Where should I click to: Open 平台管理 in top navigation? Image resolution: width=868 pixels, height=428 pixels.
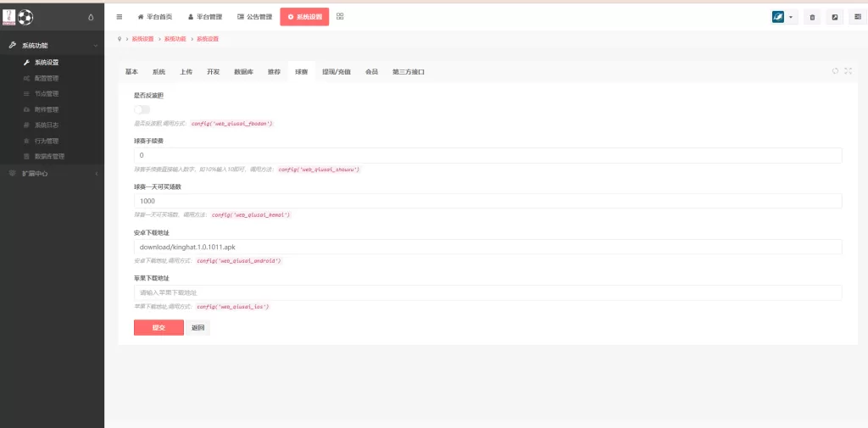(x=205, y=17)
